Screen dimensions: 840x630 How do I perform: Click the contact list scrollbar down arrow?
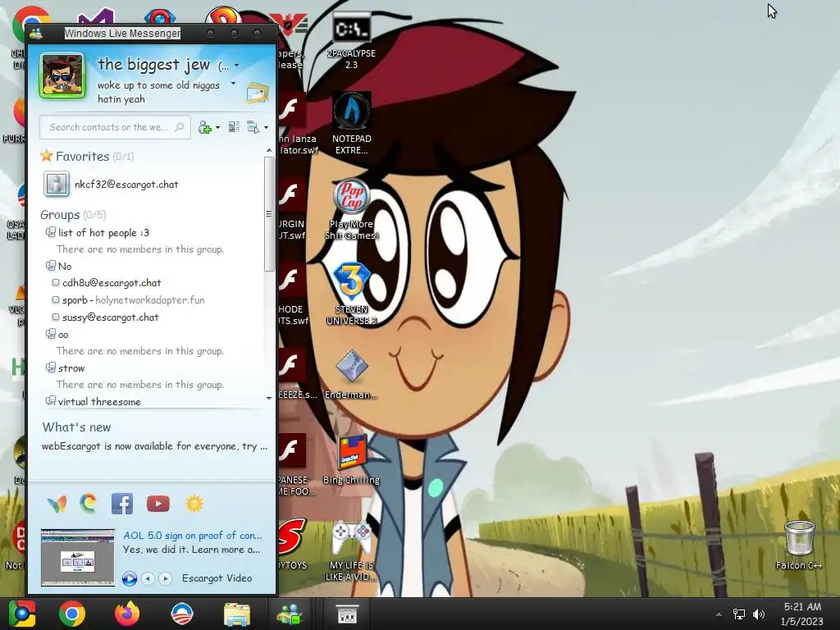(x=269, y=398)
